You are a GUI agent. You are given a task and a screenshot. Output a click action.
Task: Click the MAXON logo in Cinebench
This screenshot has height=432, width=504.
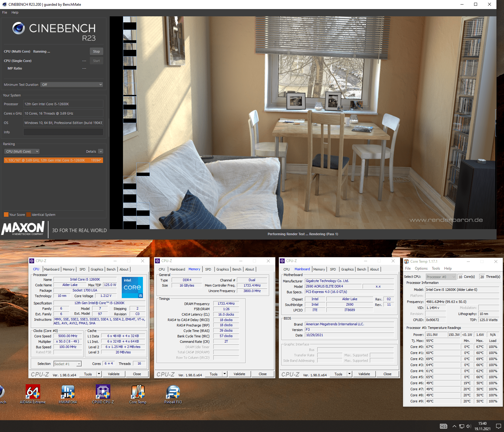point(23,228)
